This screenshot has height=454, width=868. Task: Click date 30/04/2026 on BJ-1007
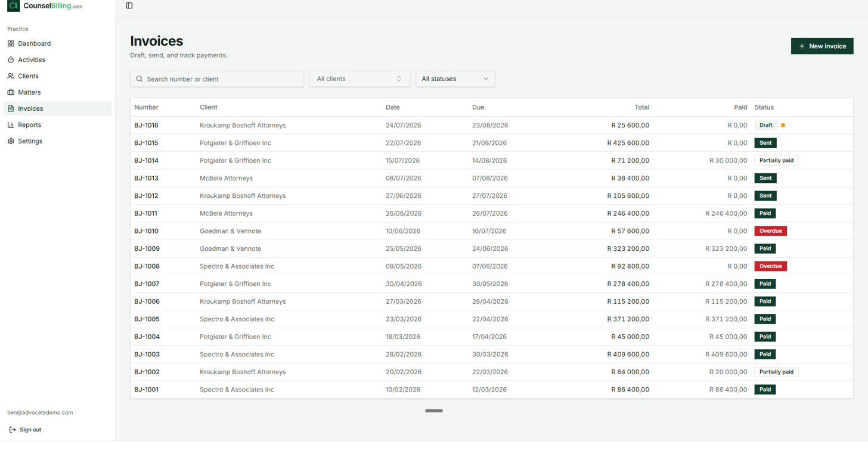tap(404, 284)
